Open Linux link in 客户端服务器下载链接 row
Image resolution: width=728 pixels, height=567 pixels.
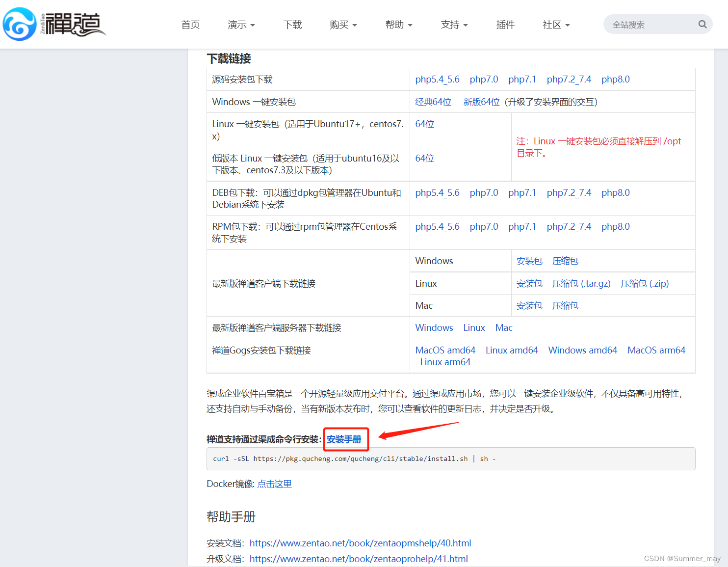pyautogui.click(x=474, y=328)
